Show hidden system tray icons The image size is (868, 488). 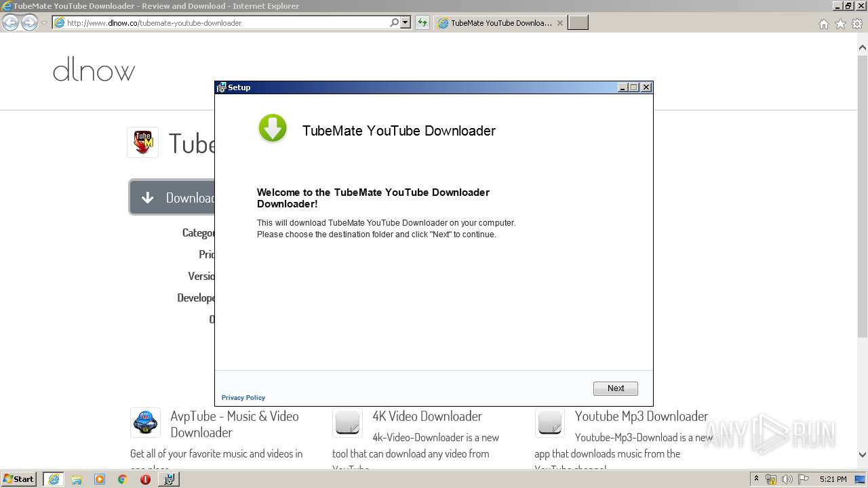click(756, 479)
